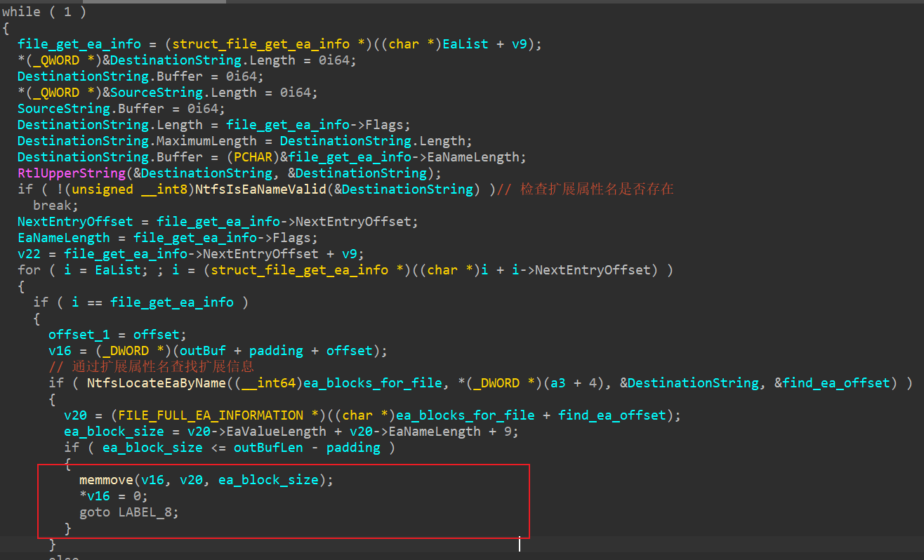Image resolution: width=924 pixels, height=560 pixels.
Task: Select the RtlUpperString function call
Action: click(72, 173)
